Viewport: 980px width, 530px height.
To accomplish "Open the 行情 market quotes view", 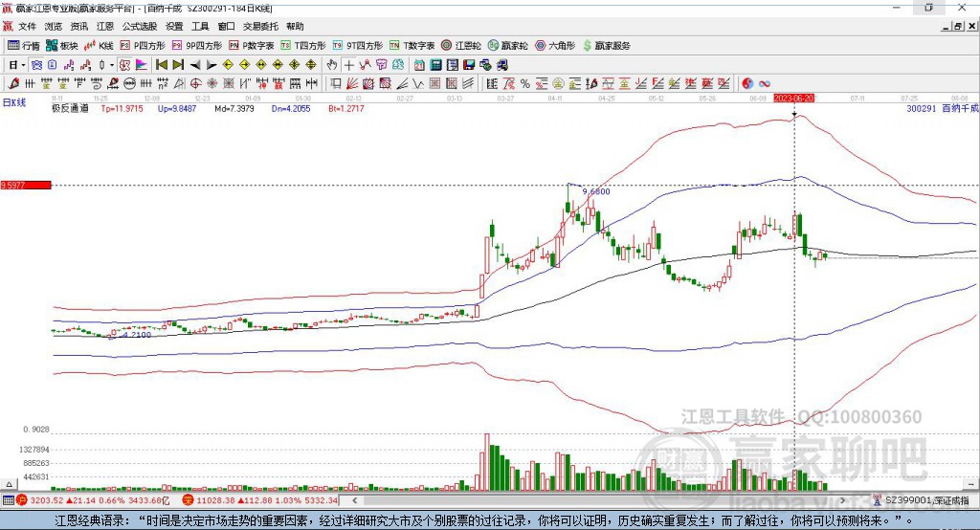I will click(x=24, y=46).
